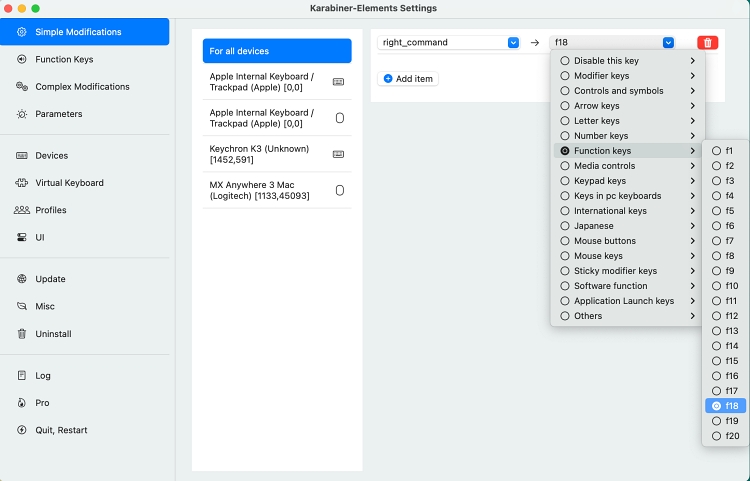Click the Profiles people icon
This screenshot has height=481, width=750.
click(22, 210)
